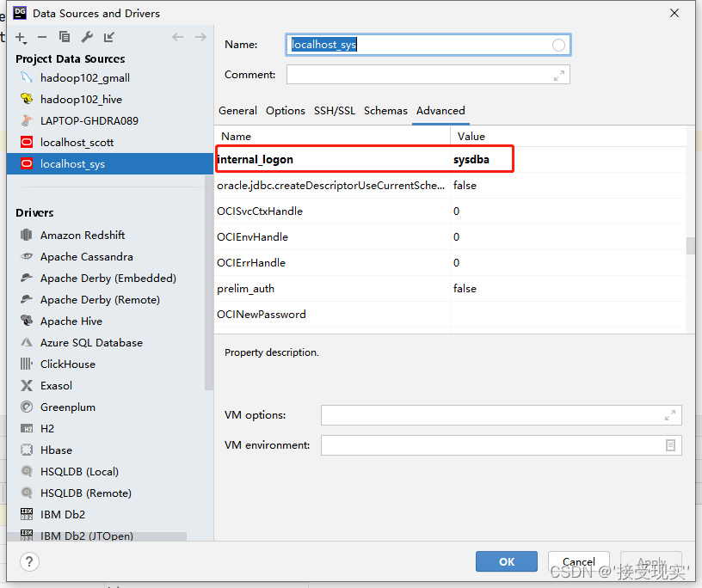
Task: Select the Advanced tab
Action: click(440, 111)
